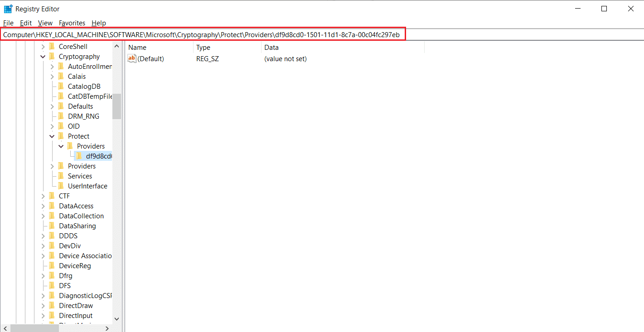The width and height of the screenshot is (644, 332).
Task: Select the Services folder icon
Action: pyautogui.click(x=61, y=176)
